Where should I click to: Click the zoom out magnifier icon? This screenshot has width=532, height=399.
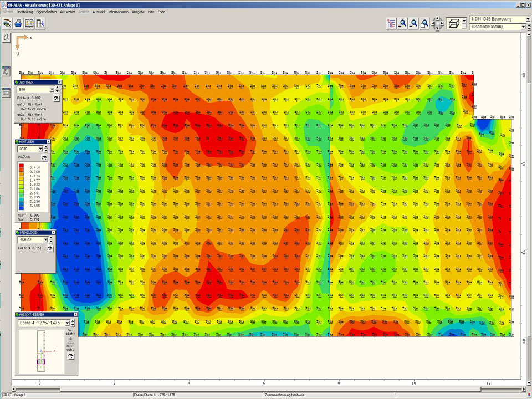(x=413, y=23)
